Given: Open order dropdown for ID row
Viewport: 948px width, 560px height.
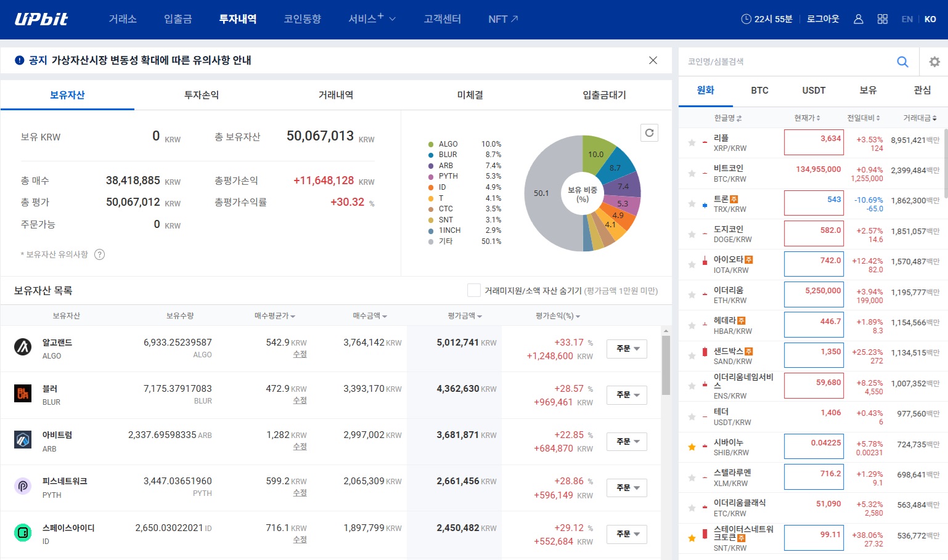Looking at the screenshot, I should pos(627,534).
